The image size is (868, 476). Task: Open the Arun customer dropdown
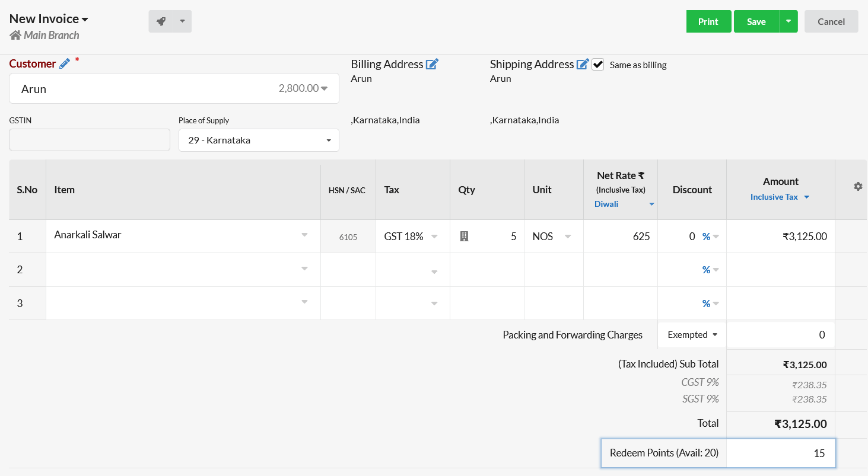pos(324,89)
